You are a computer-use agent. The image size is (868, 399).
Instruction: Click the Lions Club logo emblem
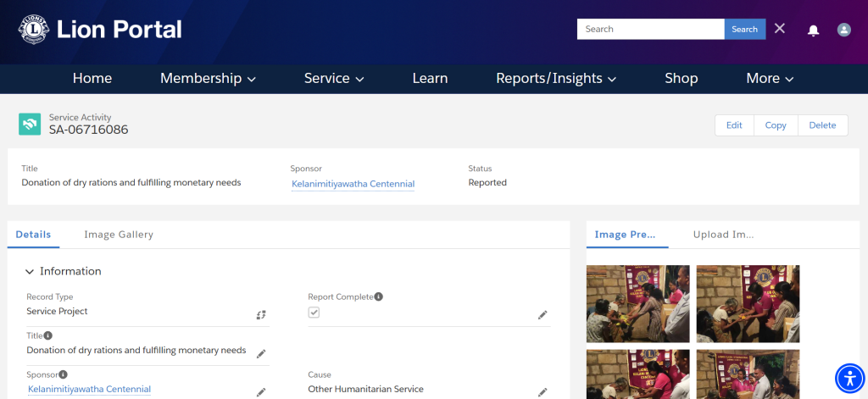coord(34,29)
